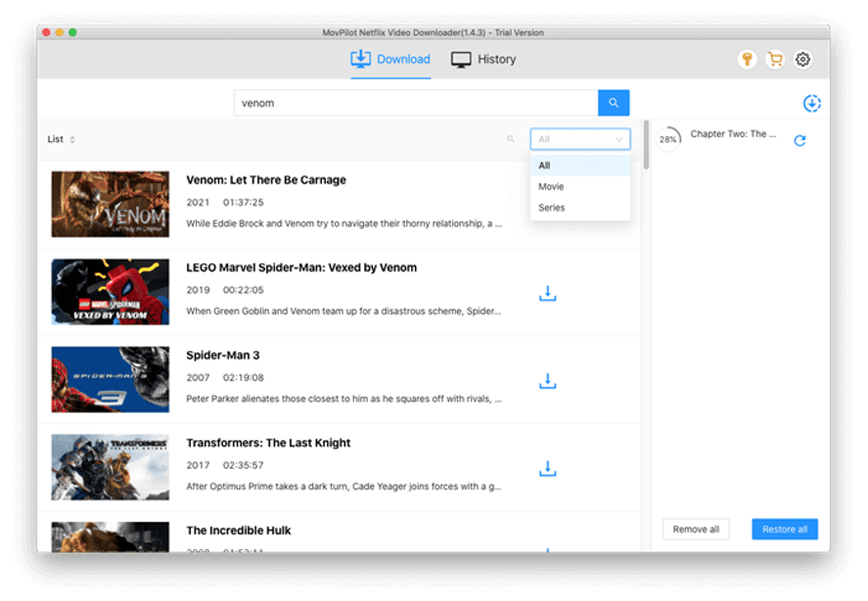Switch to the History tab
The height and width of the screenshot is (601, 868).
[483, 59]
